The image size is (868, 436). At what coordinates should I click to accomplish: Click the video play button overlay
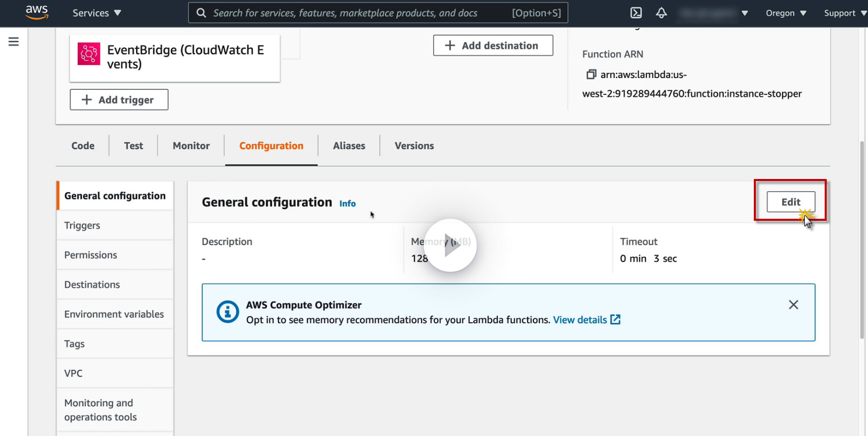tap(450, 245)
